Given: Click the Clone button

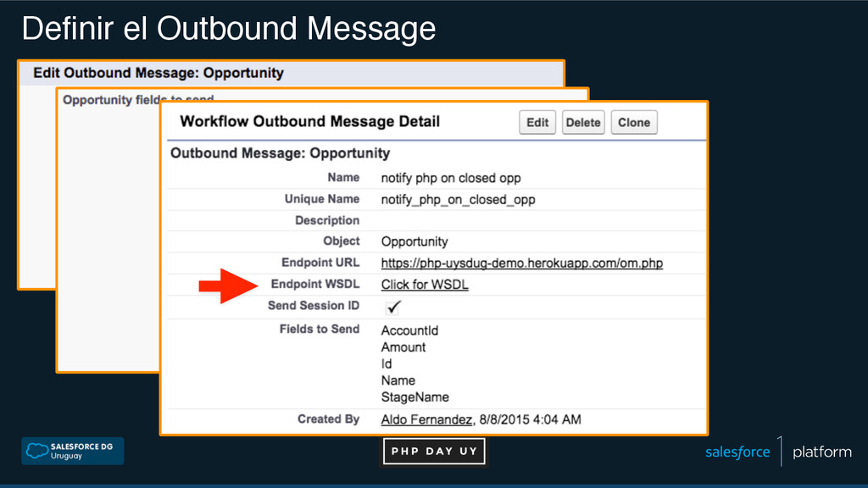Looking at the screenshot, I should (x=634, y=122).
